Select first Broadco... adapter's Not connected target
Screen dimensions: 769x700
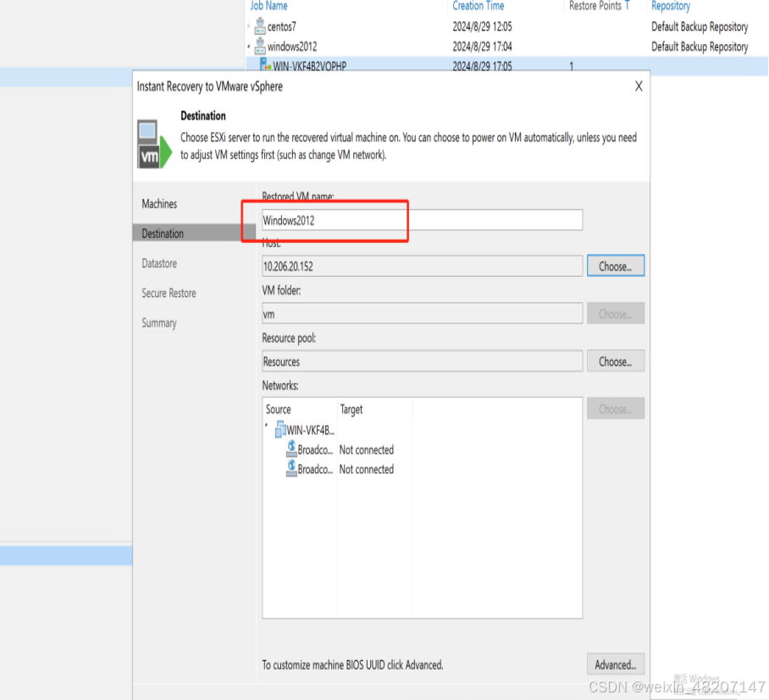click(367, 449)
